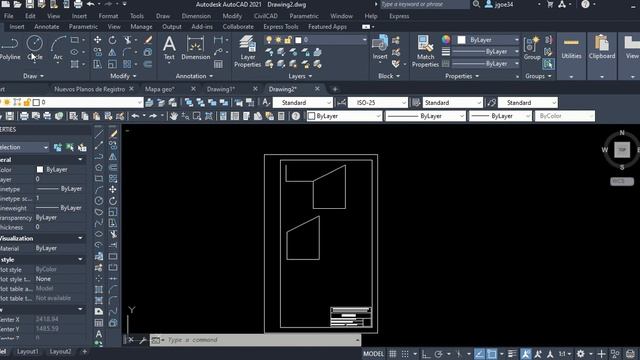The width and height of the screenshot is (640, 360).
Task: Toggle 2D object snap in status bar
Action: tap(492, 354)
